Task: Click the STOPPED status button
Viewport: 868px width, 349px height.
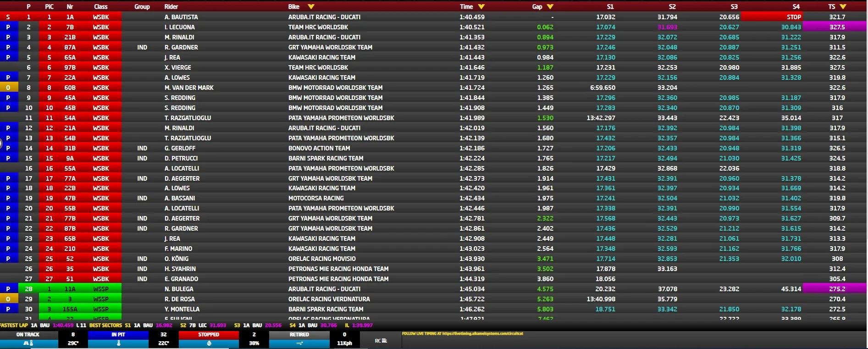Action: (209, 335)
